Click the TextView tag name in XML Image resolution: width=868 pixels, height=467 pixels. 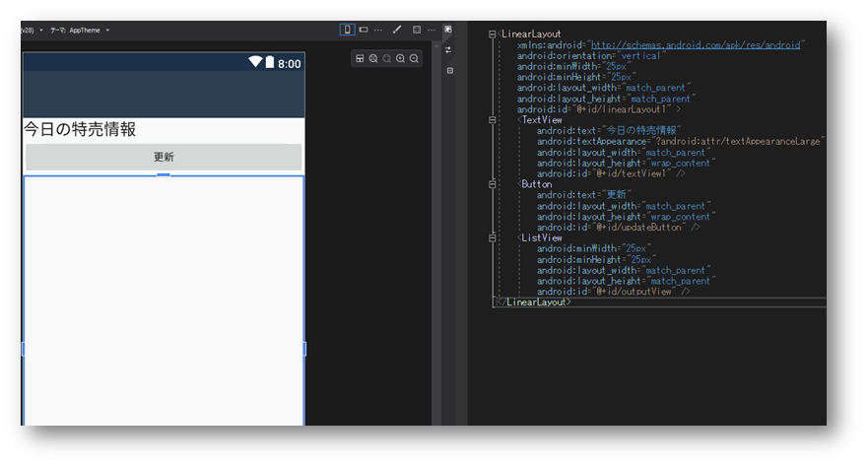point(542,120)
